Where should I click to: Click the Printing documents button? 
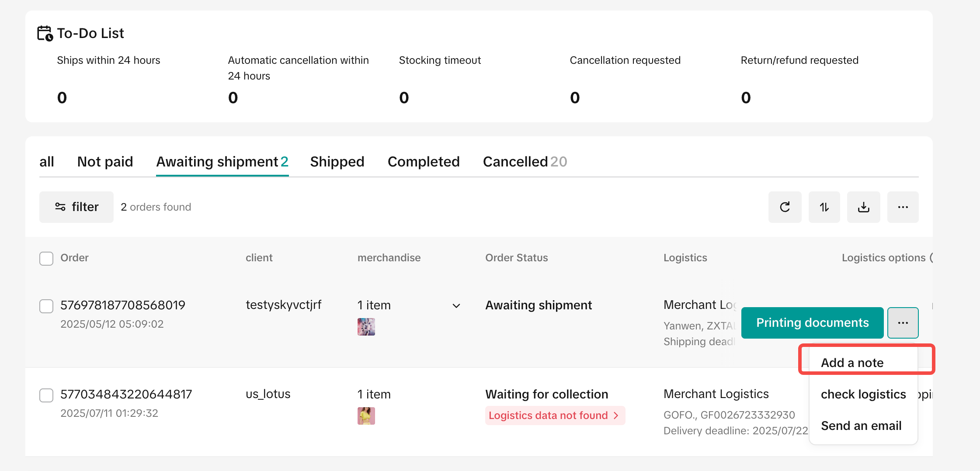tap(812, 323)
